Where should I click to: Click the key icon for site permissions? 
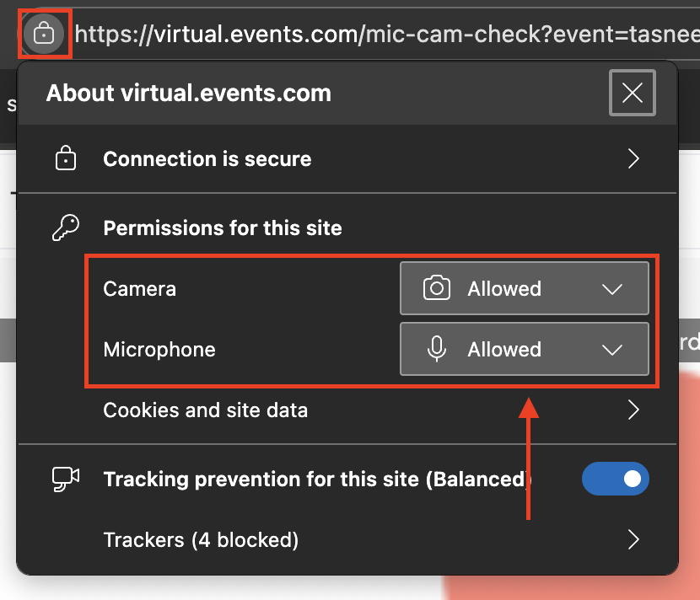pos(66,228)
